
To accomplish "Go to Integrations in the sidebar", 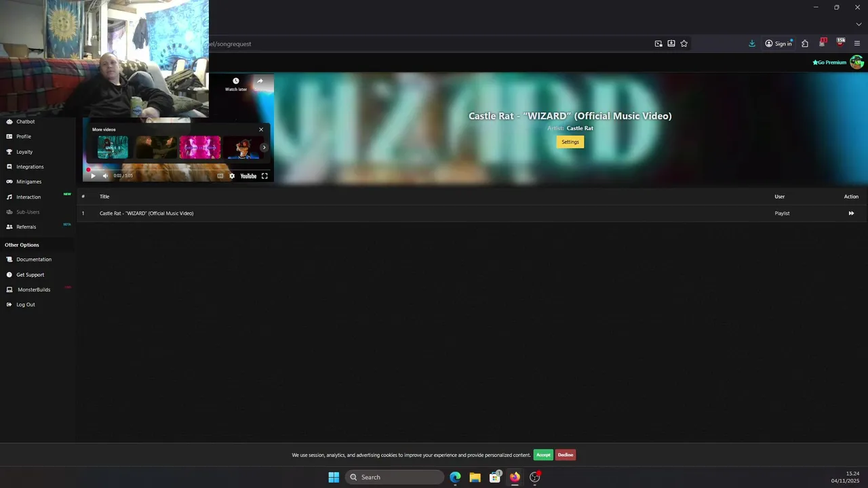I will point(29,167).
